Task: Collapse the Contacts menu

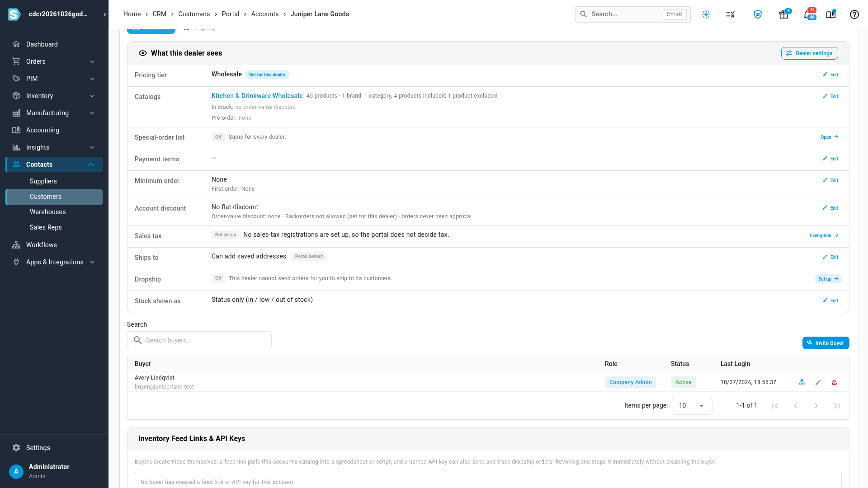Action: (x=54, y=164)
